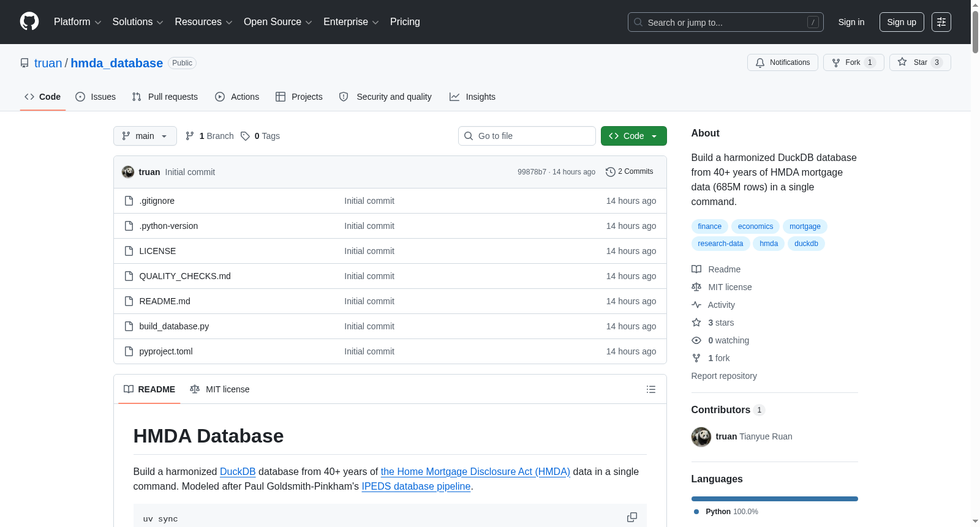Click the finance topic tag
Image resolution: width=980 pixels, height=527 pixels.
pos(710,226)
